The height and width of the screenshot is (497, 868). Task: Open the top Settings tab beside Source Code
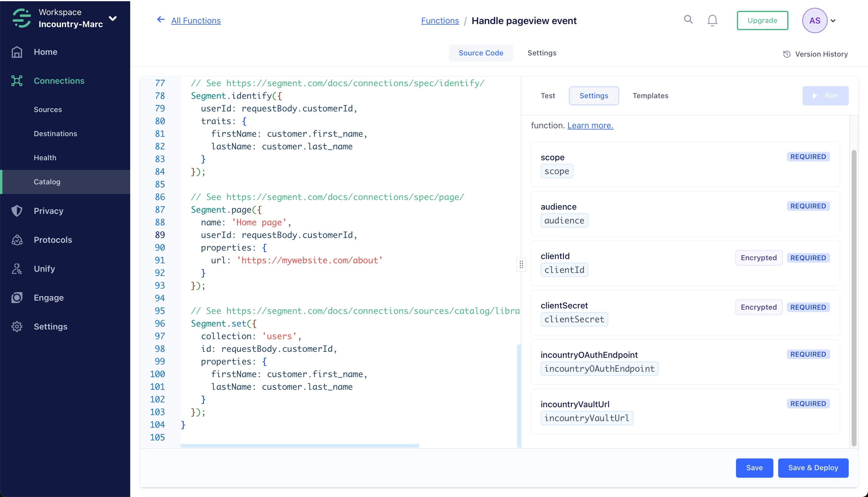pos(542,53)
